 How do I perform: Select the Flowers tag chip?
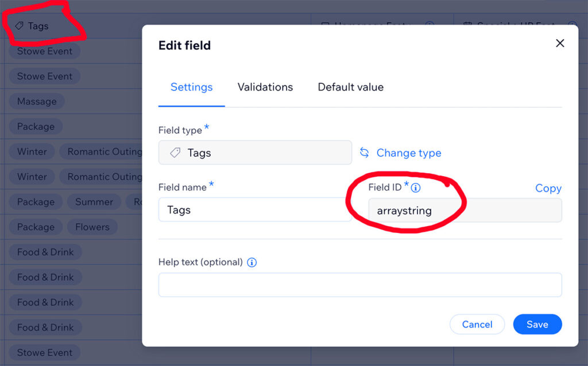[x=92, y=227]
